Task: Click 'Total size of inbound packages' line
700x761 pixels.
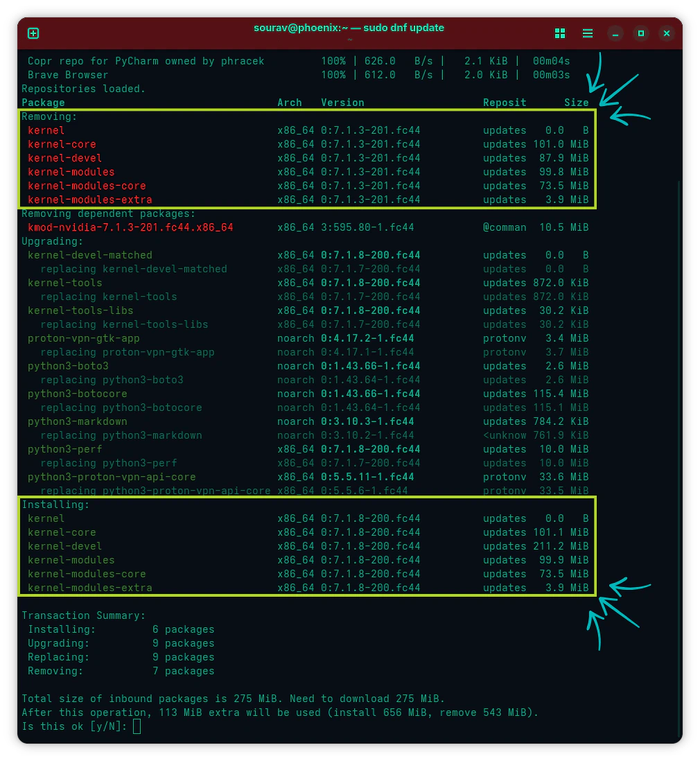Action: [x=233, y=699]
